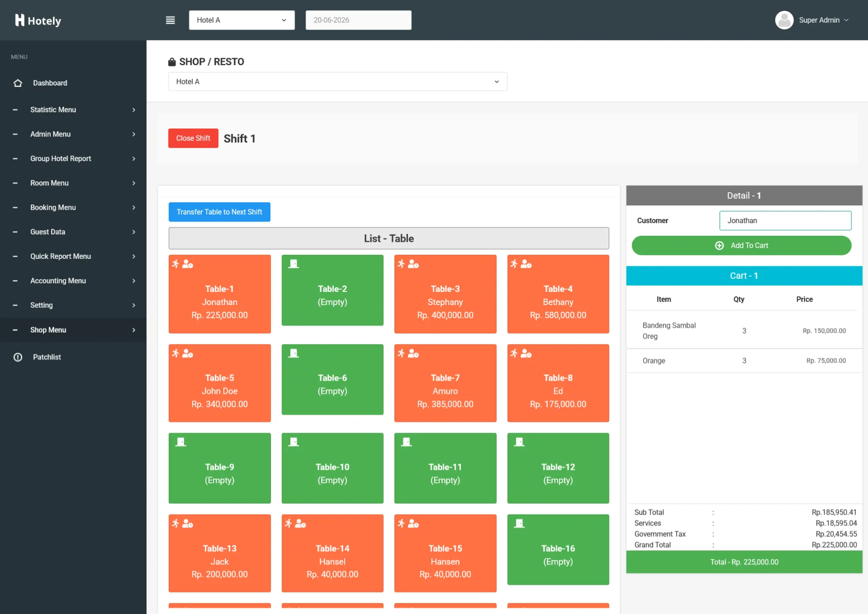Open the Hotel A selector under SHOP / RESTO
This screenshot has width=868, height=614.
[338, 82]
